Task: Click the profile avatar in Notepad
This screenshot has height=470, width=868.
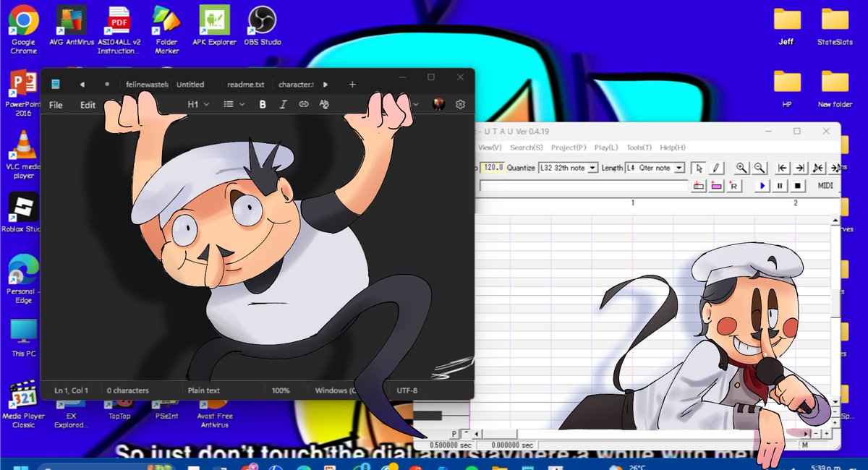Action: pyautogui.click(x=438, y=105)
